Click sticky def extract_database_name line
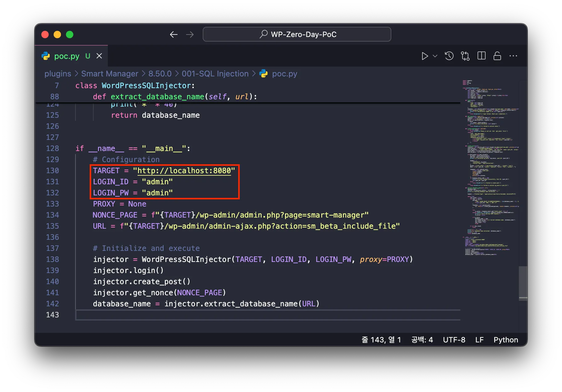 pos(175,97)
